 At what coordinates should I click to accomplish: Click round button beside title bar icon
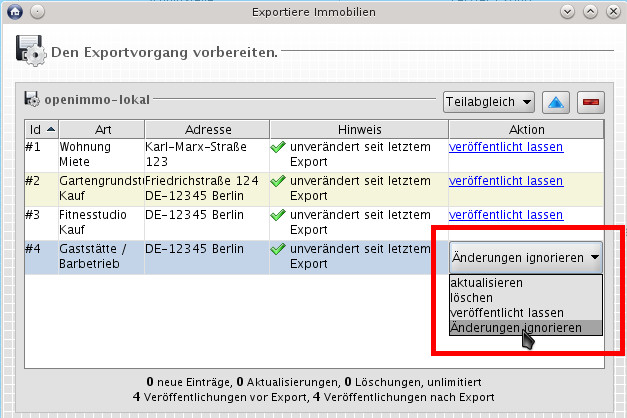coord(37,11)
